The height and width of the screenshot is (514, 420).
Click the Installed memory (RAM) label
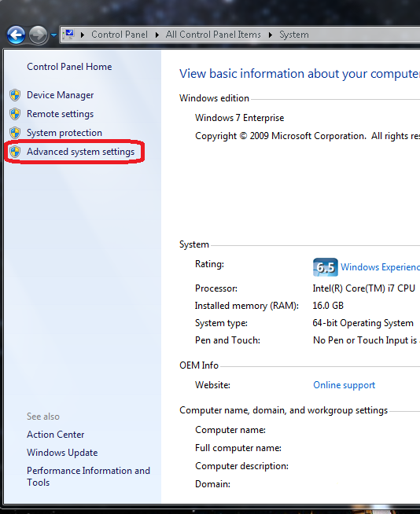point(247,306)
